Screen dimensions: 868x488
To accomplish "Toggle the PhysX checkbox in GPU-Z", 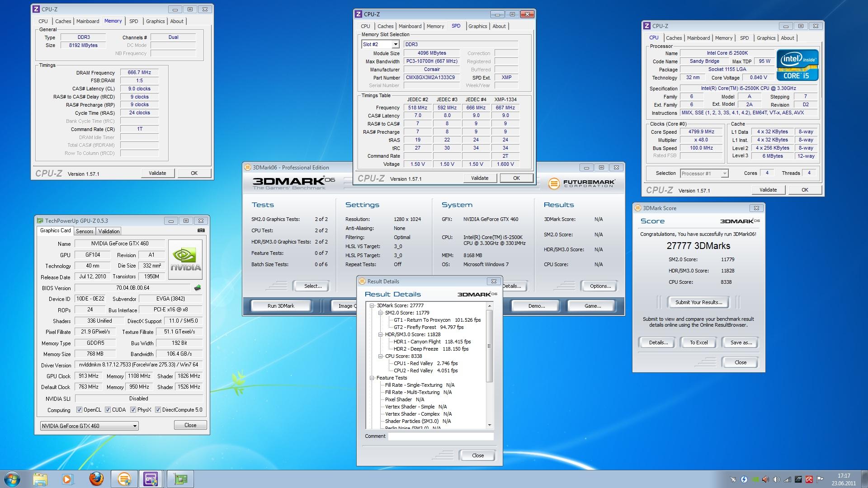I will (x=133, y=410).
